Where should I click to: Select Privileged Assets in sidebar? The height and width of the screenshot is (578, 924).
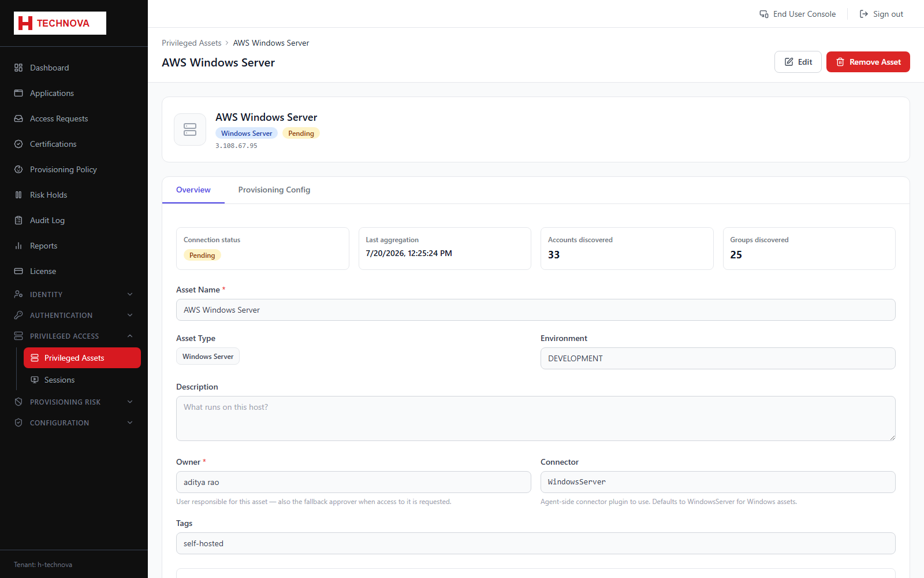(x=82, y=358)
